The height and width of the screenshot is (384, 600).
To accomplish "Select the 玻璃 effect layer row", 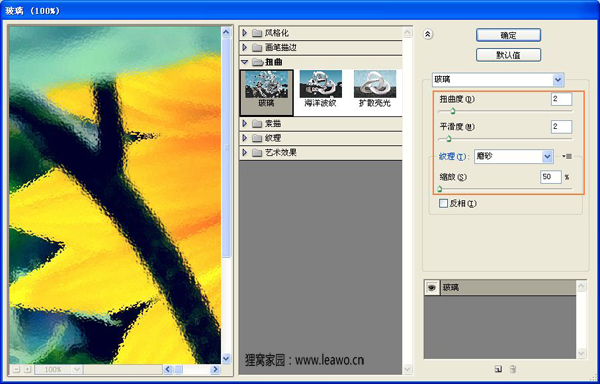I will click(500, 288).
